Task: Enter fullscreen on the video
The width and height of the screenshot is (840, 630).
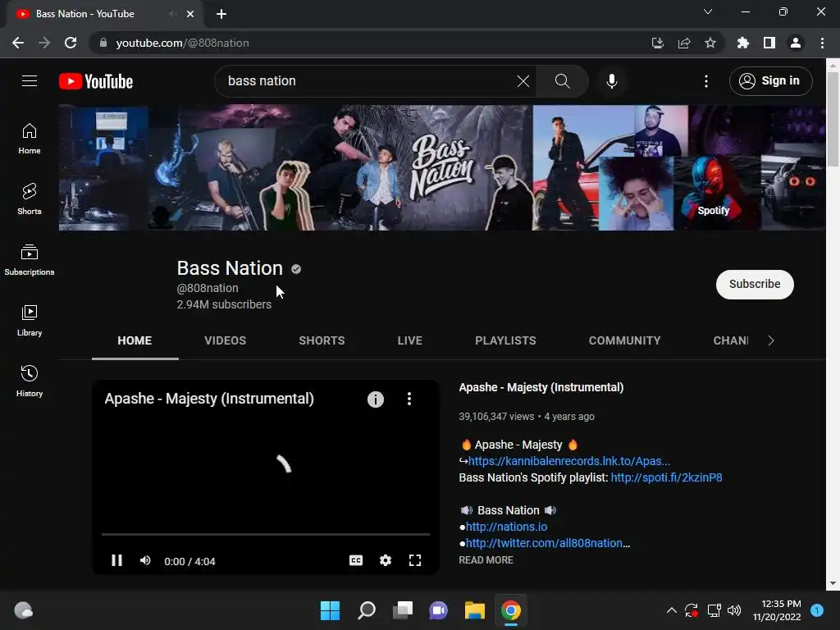Action: coord(414,560)
